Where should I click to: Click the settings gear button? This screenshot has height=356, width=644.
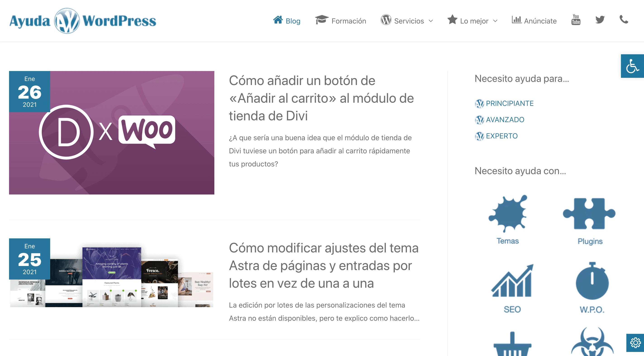tap(635, 343)
